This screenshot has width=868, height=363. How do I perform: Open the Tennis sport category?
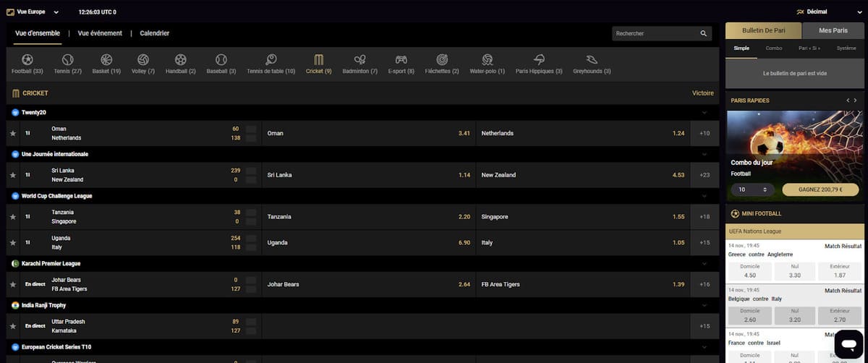point(67,60)
